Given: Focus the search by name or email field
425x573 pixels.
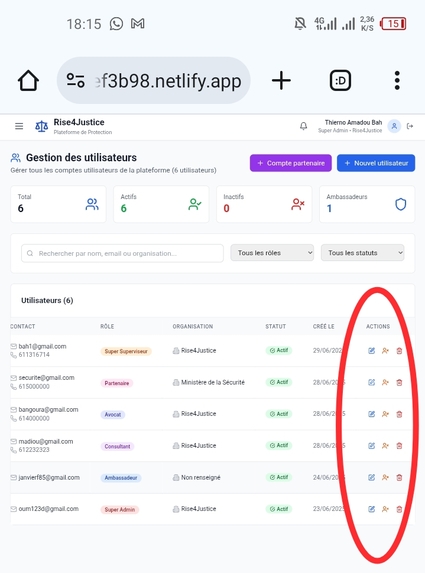Looking at the screenshot, I should point(122,253).
